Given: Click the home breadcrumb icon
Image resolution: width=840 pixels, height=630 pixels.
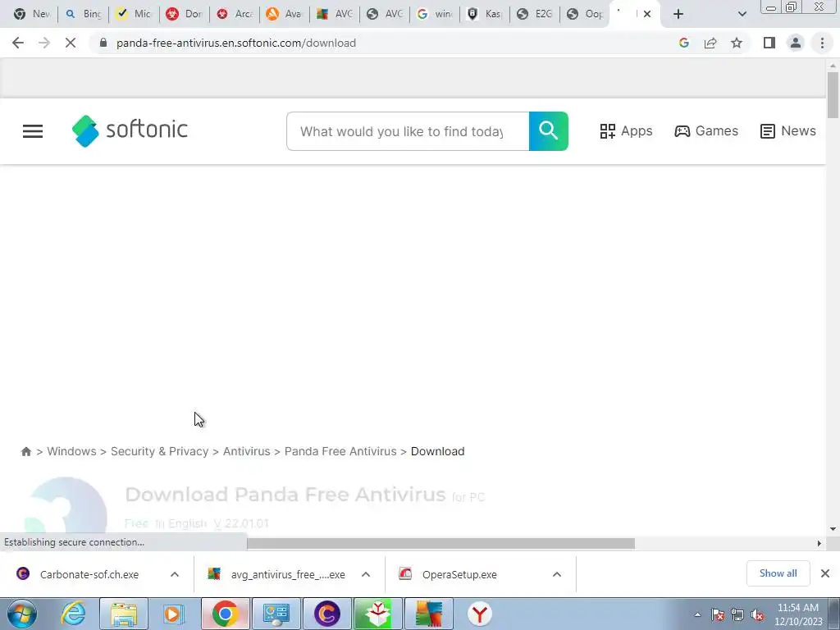Looking at the screenshot, I should (x=25, y=452).
